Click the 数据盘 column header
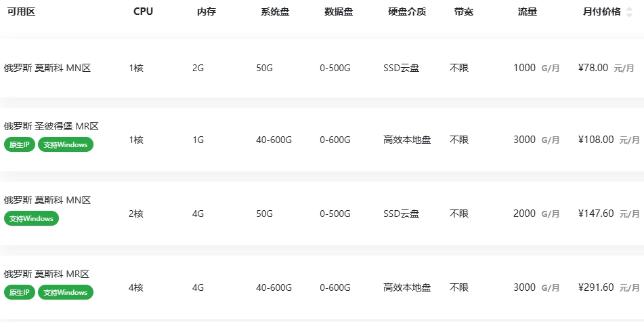Viewport: 644px width, 322px height. click(x=339, y=12)
